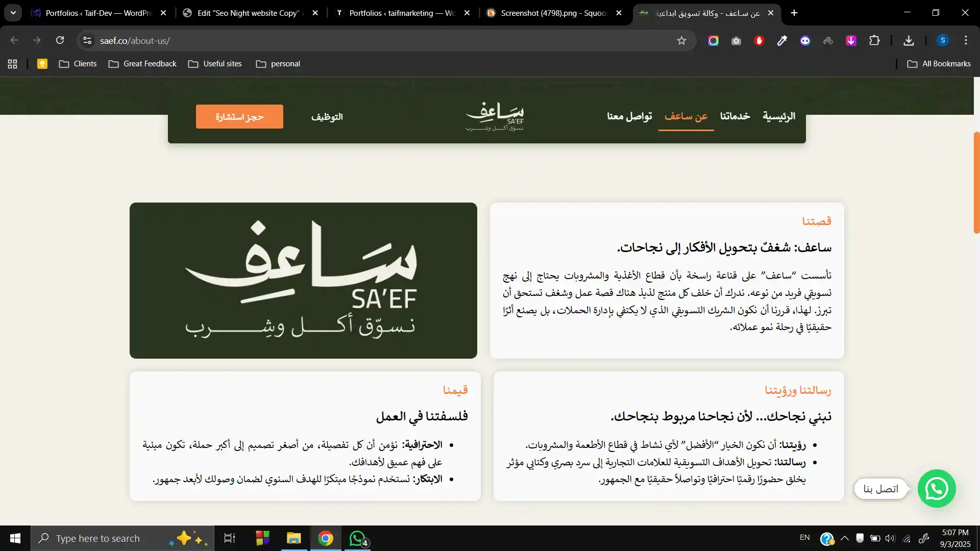Close the active عن ساعف tab

pos(771,13)
